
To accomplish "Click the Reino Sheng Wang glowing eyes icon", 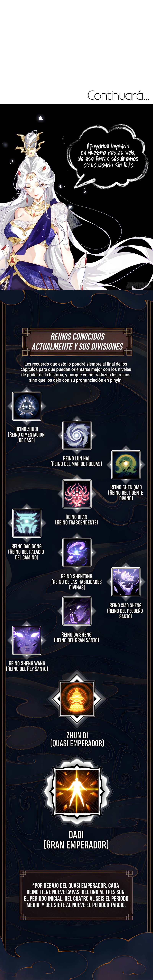I will coord(27,640).
